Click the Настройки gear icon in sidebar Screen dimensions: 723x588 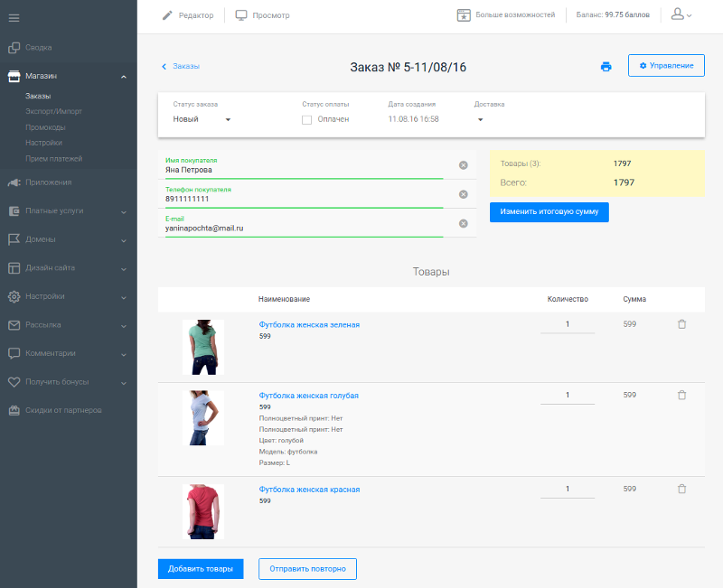pos(14,297)
